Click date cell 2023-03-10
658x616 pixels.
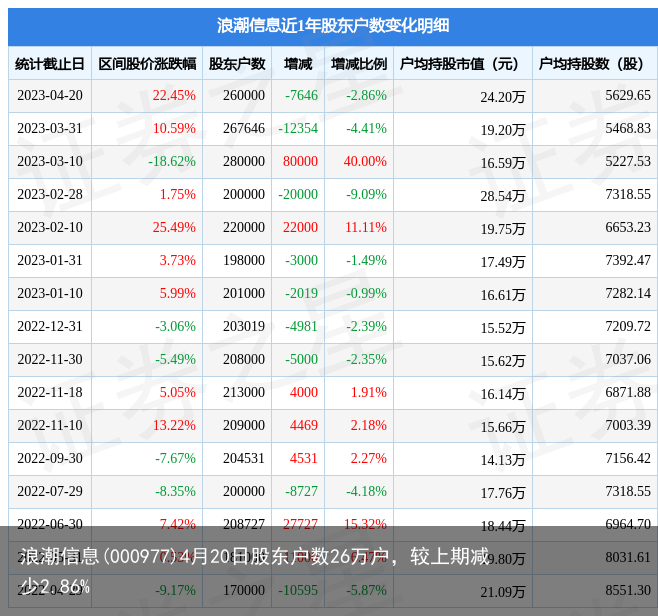pos(50,161)
